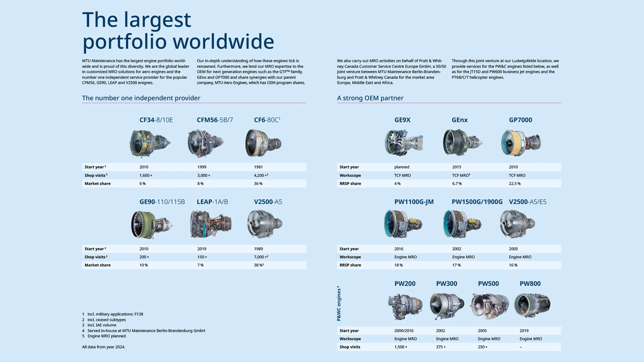Viewport: 644px width, 362px height.
Task: Click 'A strong OEM partner' heading
Action: point(370,98)
